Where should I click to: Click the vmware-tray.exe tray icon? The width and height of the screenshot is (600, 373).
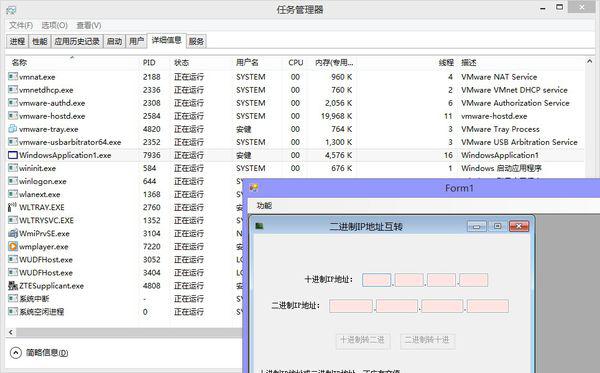tap(13, 129)
